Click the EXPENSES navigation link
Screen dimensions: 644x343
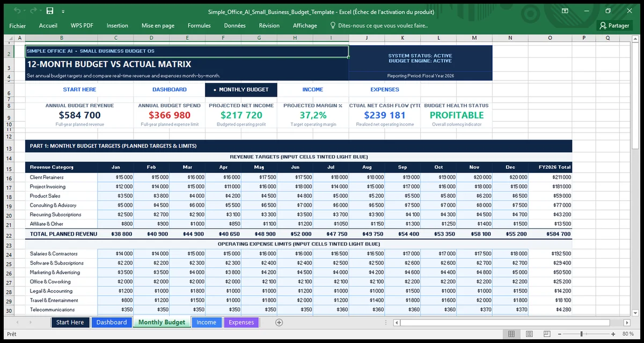[385, 90]
